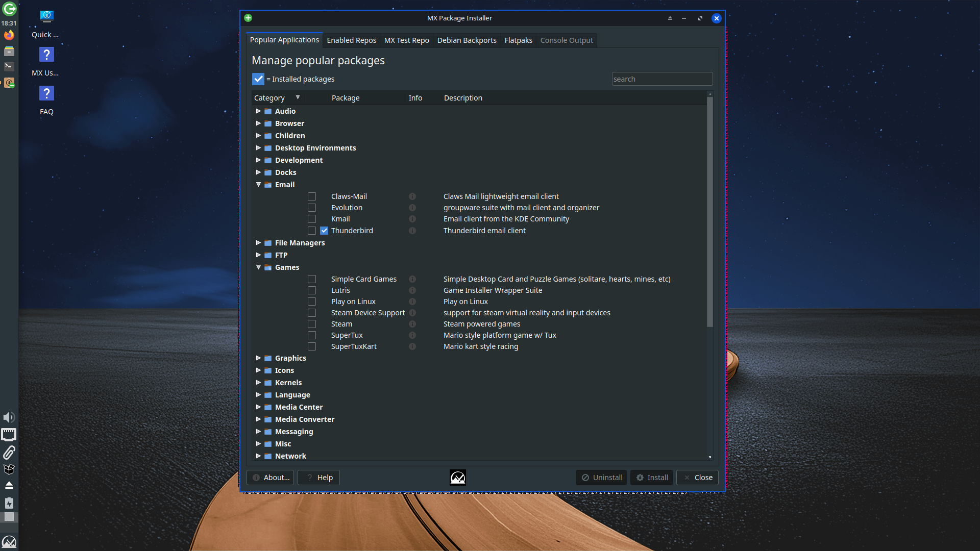Open Firefox from the side panel
The width and height of the screenshot is (980, 551).
coord(9,35)
